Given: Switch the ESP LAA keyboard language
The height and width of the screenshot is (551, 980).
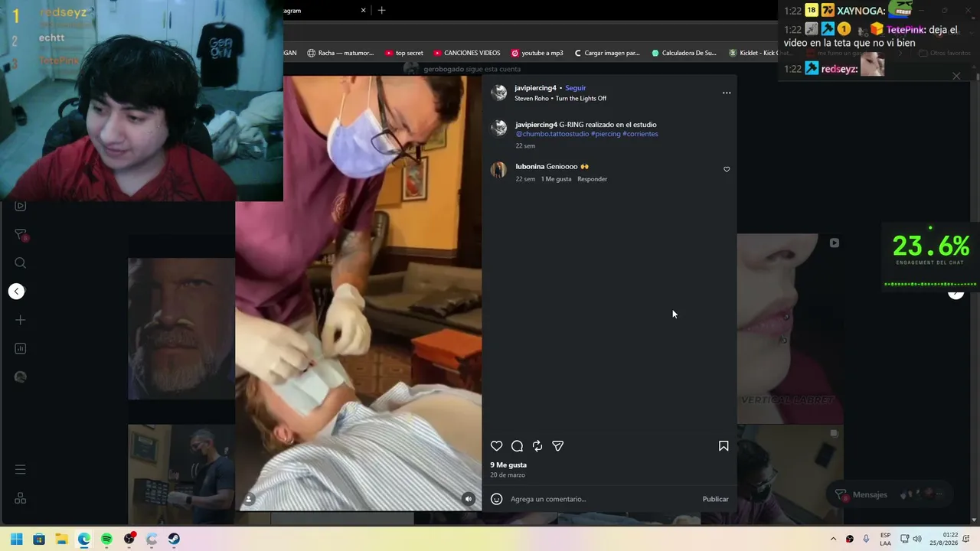Looking at the screenshot, I should tap(885, 539).
